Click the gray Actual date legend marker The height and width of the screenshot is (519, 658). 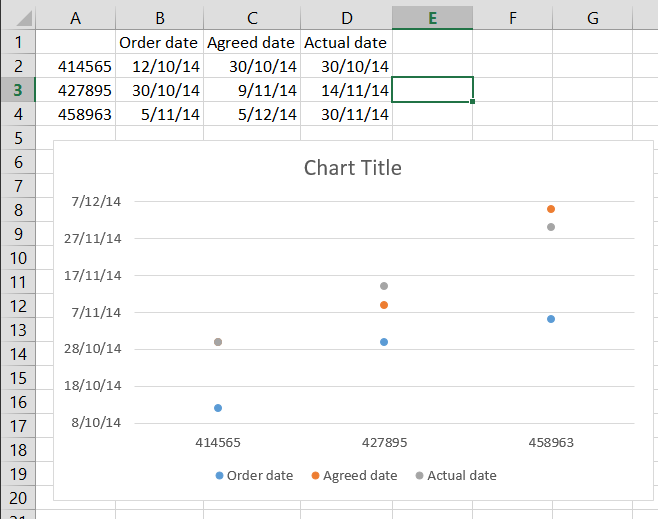(x=419, y=475)
